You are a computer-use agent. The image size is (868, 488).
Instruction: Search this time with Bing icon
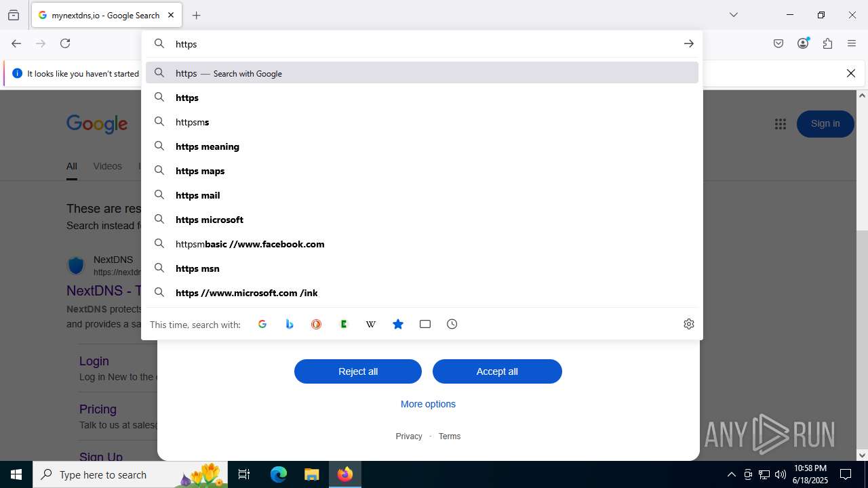(290, 324)
